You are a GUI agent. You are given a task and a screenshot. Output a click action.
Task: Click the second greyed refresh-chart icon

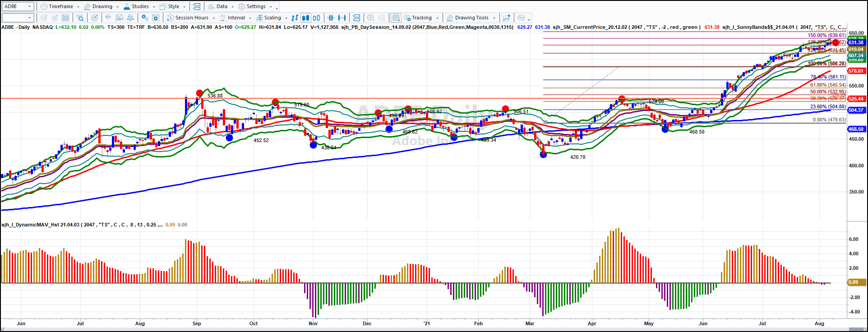pyautogui.click(x=55, y=18)
